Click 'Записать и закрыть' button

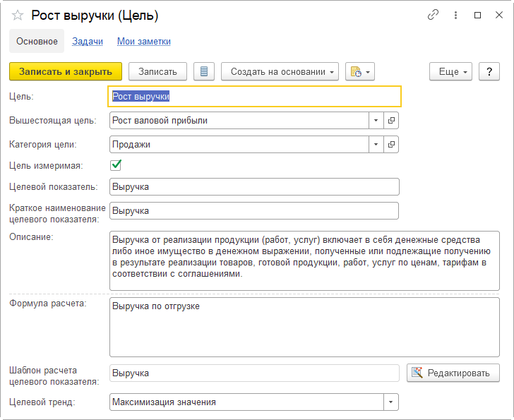click(66, 71)
